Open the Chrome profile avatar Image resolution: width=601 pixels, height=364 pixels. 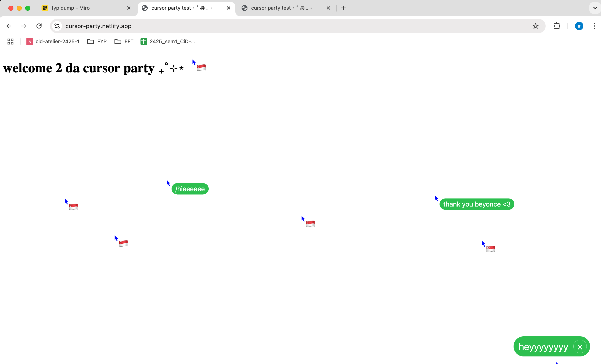[x=579, y=26]
